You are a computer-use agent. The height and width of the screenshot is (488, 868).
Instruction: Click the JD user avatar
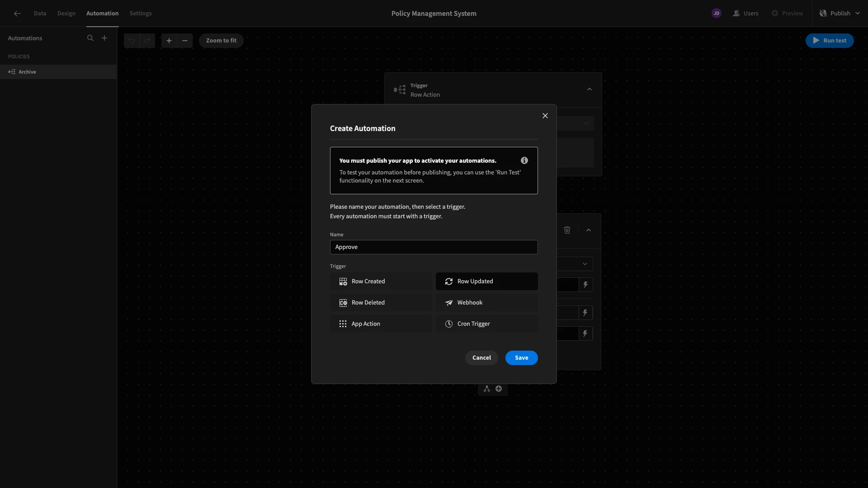(x=717, y=14)
